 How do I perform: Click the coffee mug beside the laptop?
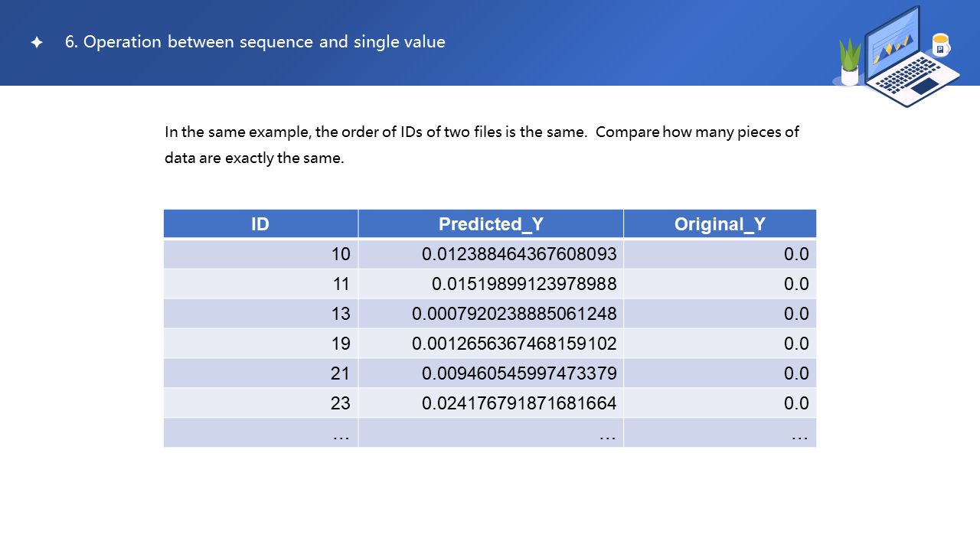[x=940, y=45]
